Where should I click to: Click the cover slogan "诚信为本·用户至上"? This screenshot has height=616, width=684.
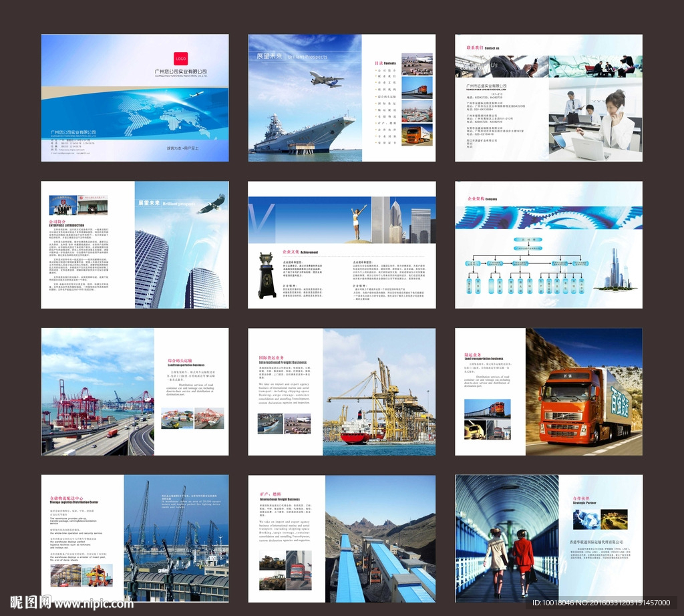(182, 148)
